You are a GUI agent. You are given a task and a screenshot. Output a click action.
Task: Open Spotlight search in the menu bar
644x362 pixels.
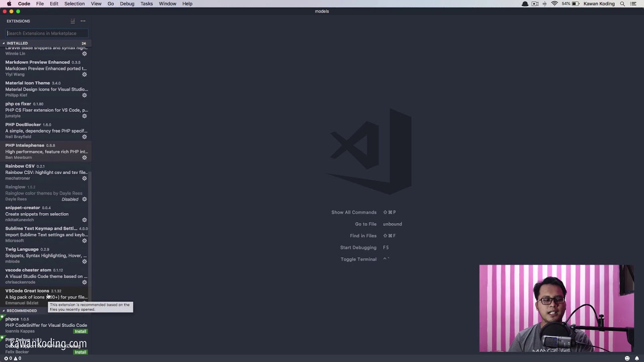(622, 4)
